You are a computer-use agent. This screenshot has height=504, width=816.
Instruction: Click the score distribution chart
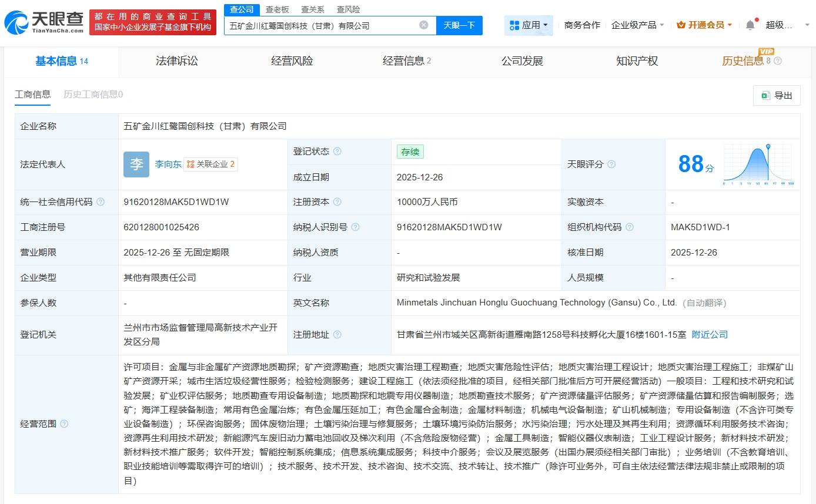(x=758, y=164)
